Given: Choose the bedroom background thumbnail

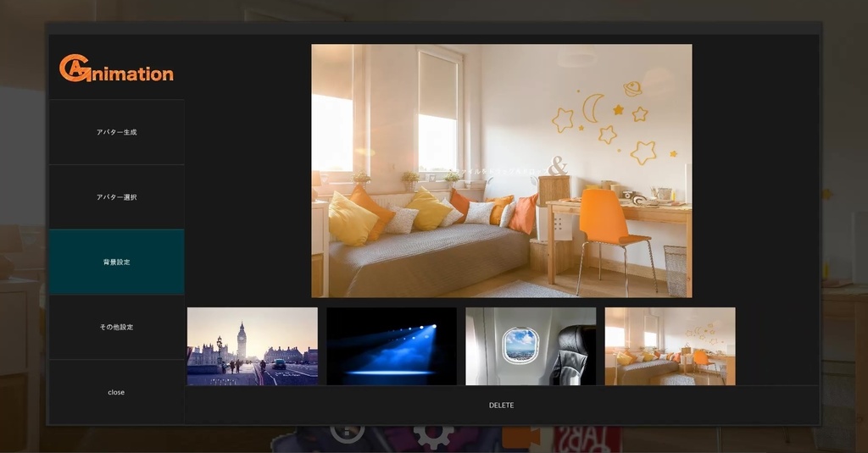Looking at the screenshot, I should point(670,346).
